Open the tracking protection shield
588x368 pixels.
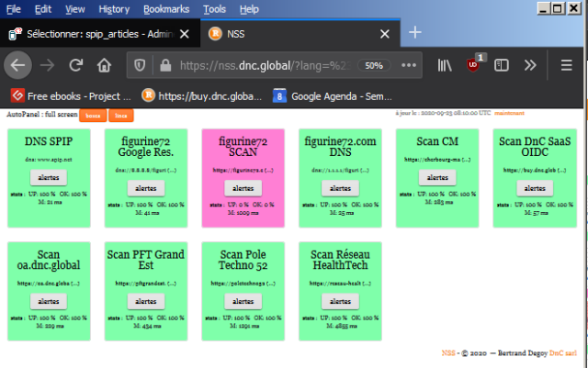click(140, 65)
